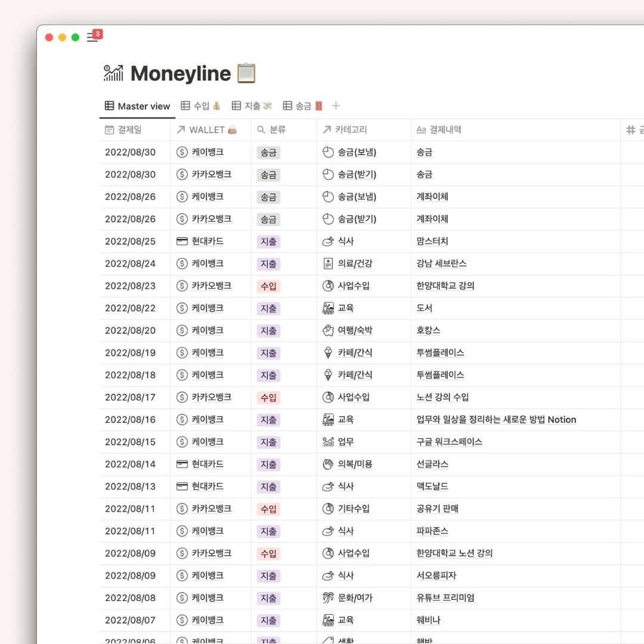The width and height of the screenshot is (644, 644).
Task: Click 송금(받기) clock icon in 2022/08/30 row
Action: click(x=328, y=174)
